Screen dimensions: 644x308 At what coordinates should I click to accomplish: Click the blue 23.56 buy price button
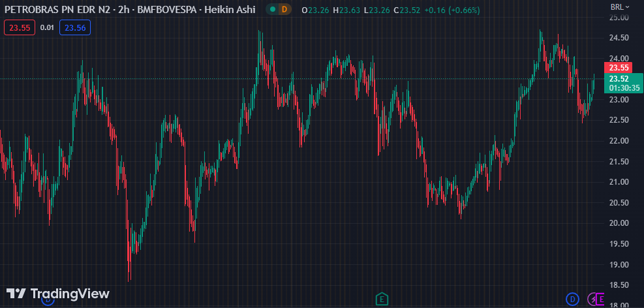pyautogui.click(x=75, y=28)
